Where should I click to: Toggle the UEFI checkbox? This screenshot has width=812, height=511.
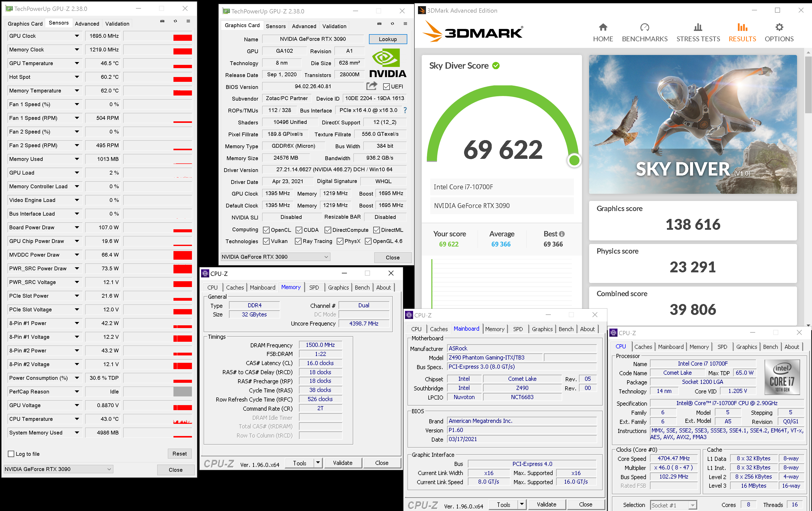[386, 87]
